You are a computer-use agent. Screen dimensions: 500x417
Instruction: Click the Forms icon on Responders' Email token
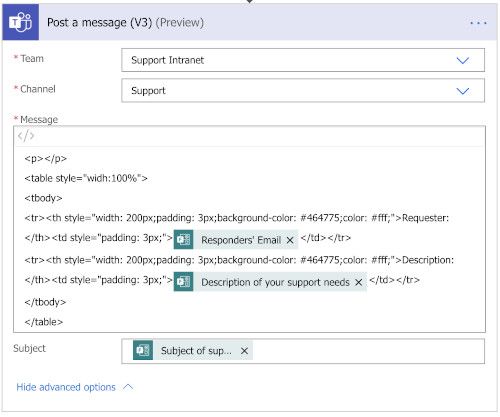(x=183, y=240)
